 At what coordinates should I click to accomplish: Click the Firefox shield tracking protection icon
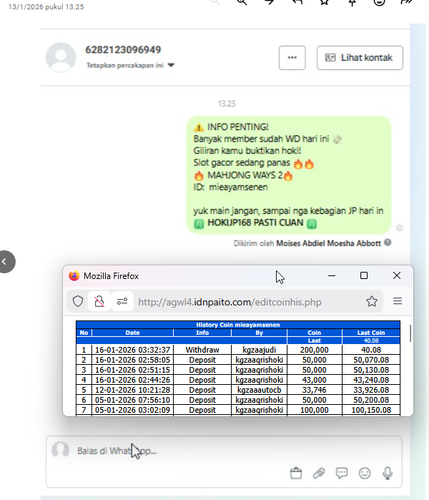coord(78,302)
